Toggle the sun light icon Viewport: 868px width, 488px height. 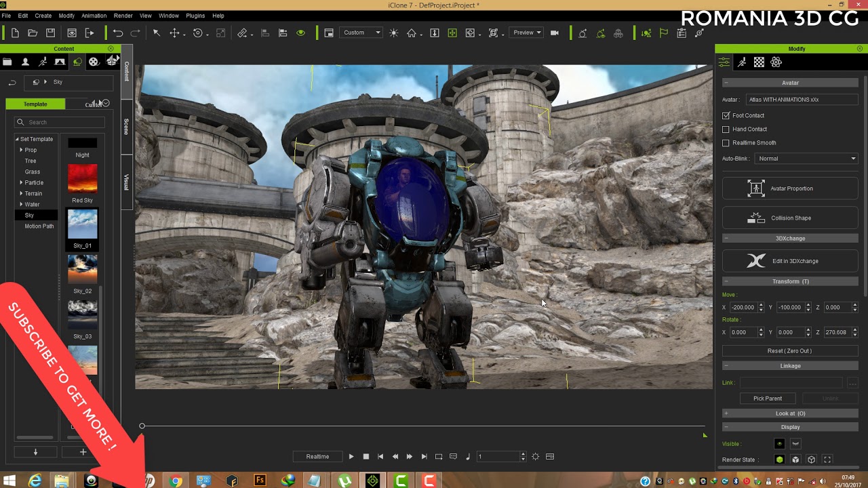point(393,33)
